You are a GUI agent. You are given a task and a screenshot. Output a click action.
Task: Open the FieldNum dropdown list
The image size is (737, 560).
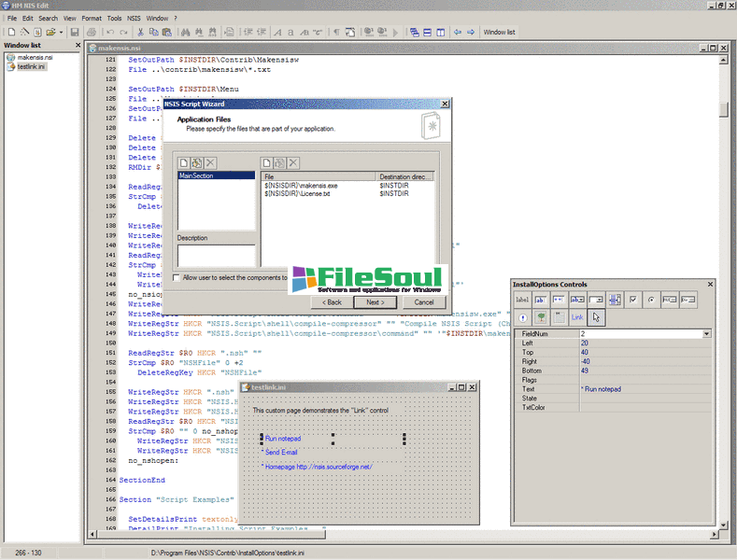coord(706,333)
